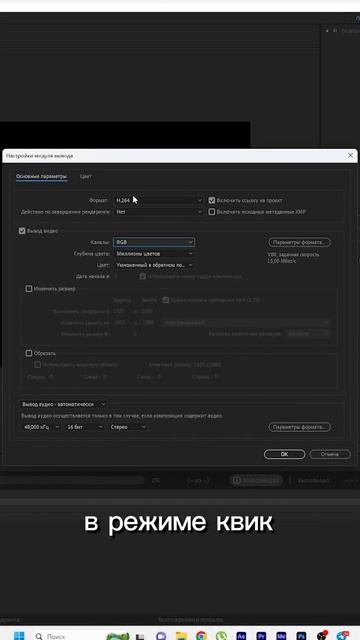Open Photoshop from the taskbar

pos(301,636)
